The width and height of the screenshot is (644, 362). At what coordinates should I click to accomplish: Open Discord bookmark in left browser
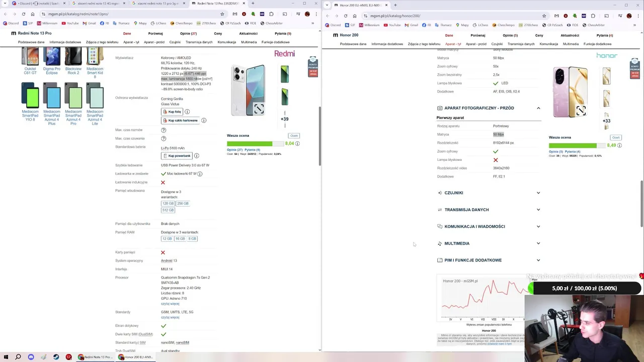tap(11, 23)
